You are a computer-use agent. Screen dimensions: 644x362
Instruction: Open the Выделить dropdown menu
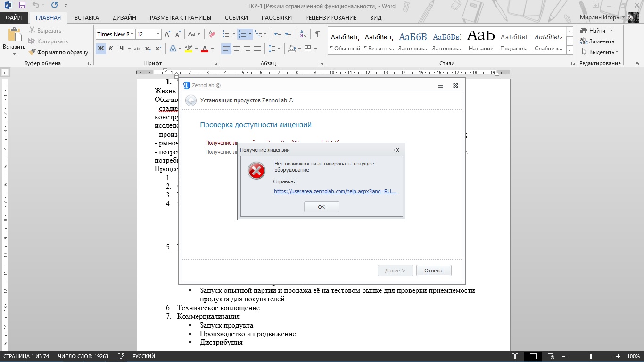600,52
